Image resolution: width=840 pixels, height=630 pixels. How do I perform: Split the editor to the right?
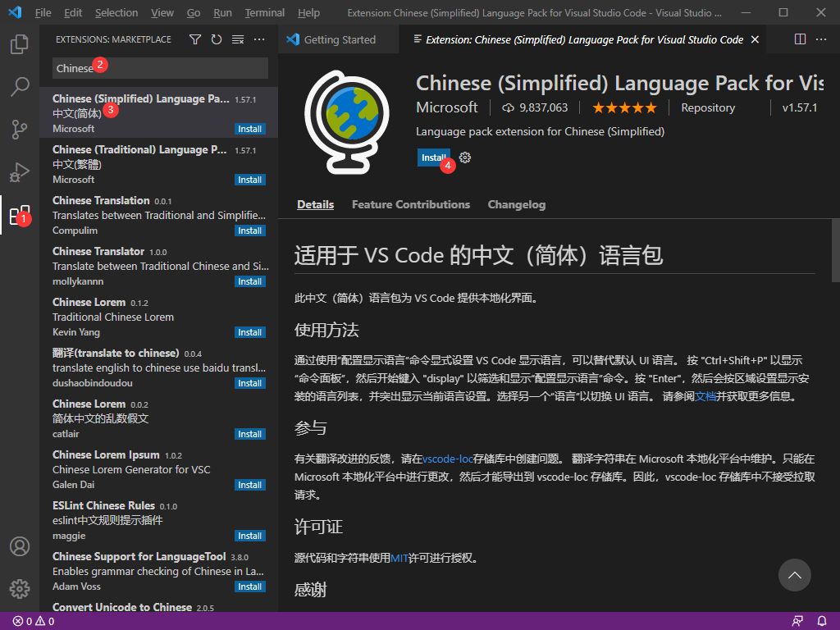click(x=800, y=39)
